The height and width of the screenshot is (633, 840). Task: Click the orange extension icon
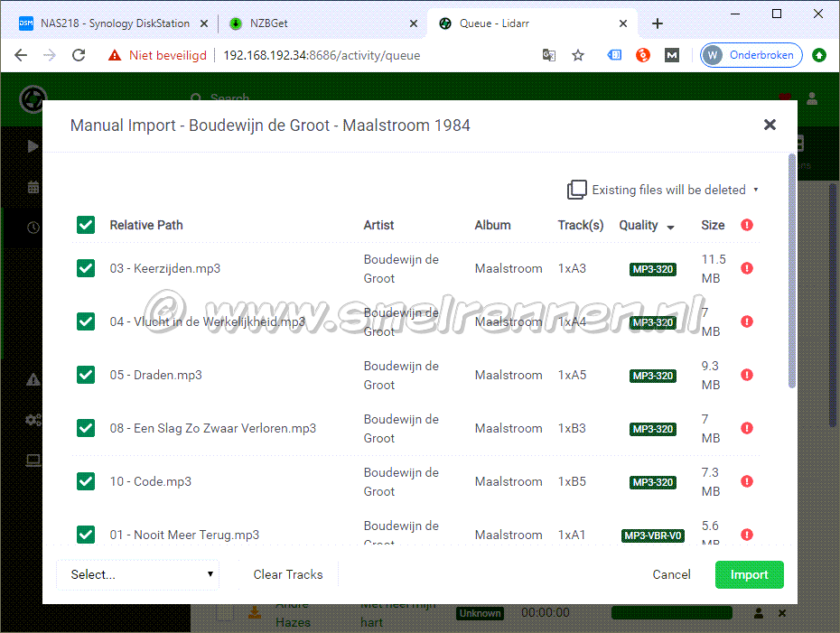[643, 55]
